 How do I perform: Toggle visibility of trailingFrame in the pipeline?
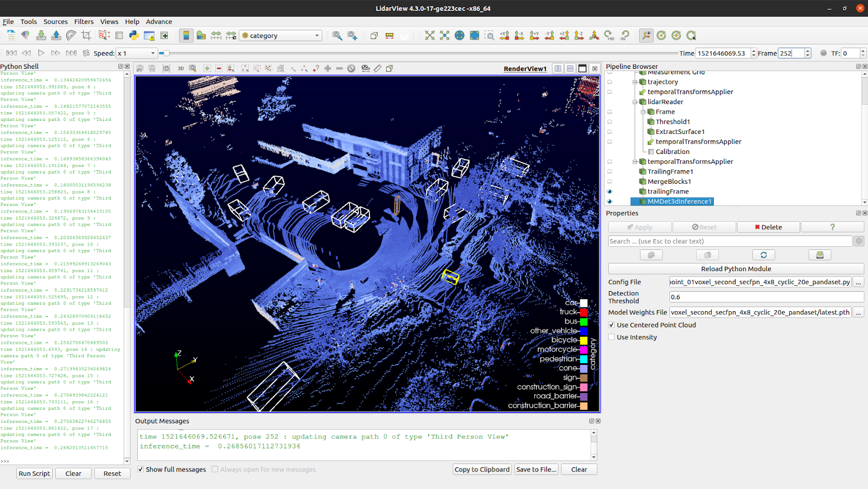pos(610,191)
